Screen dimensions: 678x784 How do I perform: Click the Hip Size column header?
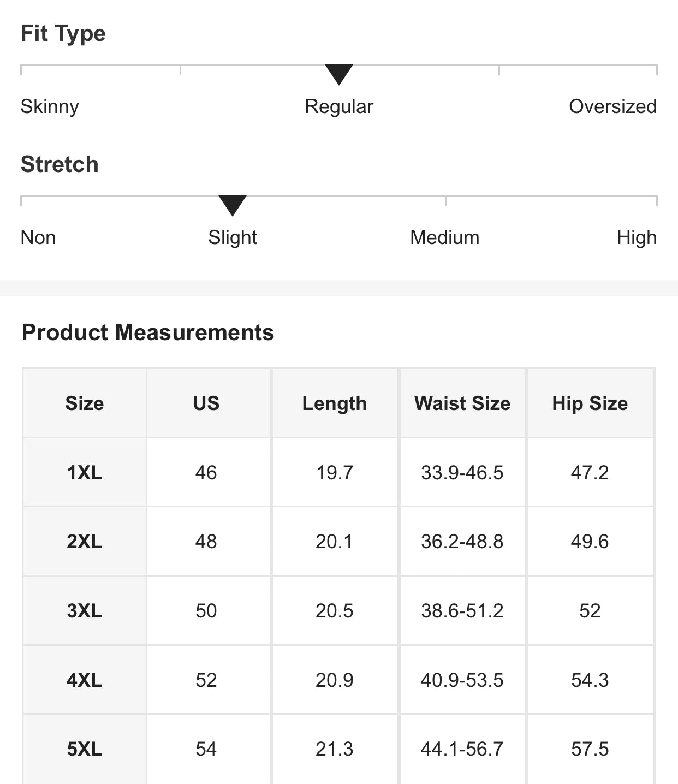(x=590, y=403)
